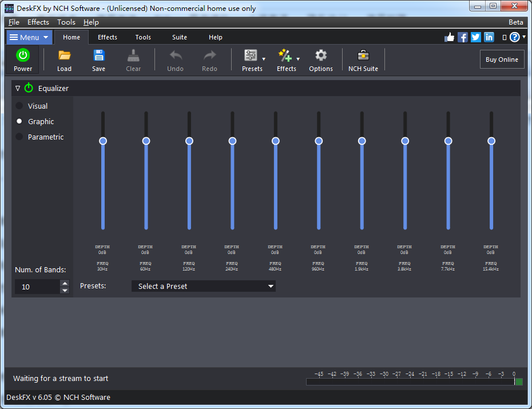Click the Buy Online button
The height and width of the screenshot is (409, 532).
(x=502, y=59)
